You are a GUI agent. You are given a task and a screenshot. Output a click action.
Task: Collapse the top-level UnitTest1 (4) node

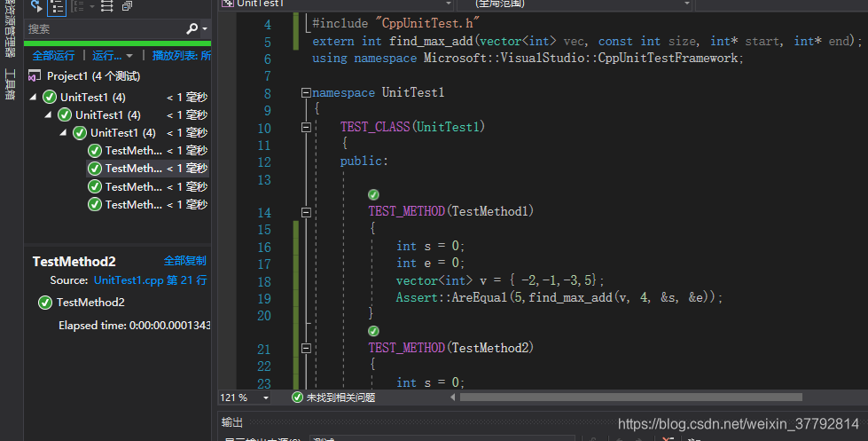(x=33, y=97)
